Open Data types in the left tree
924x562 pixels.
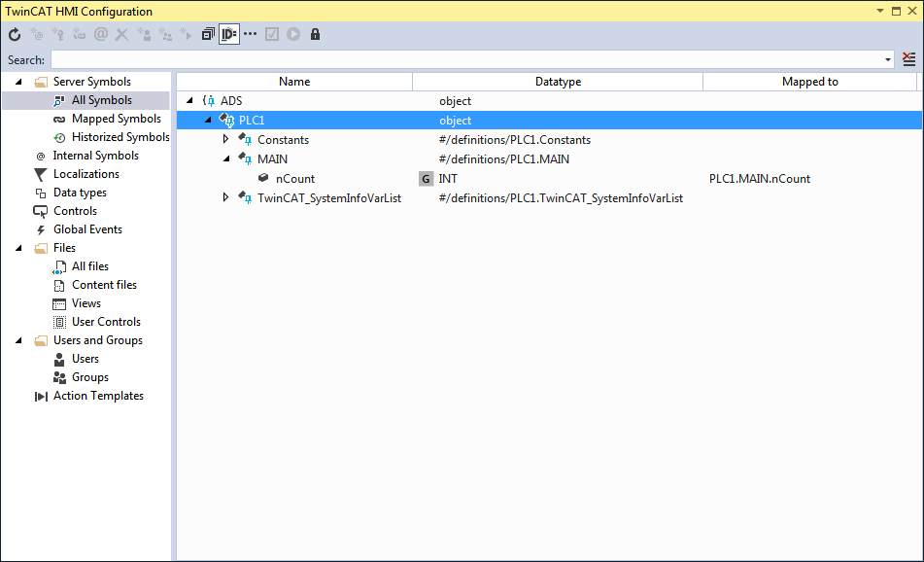click(80, 193)
